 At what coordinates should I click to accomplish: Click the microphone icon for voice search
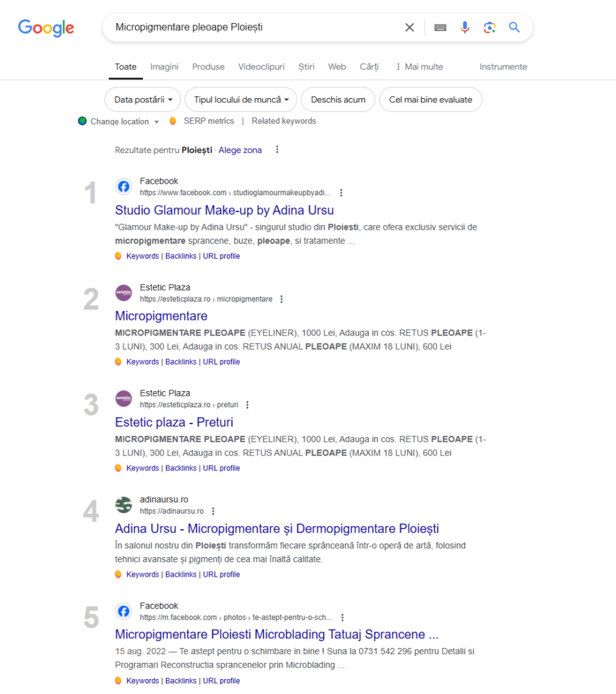(465, 27)
